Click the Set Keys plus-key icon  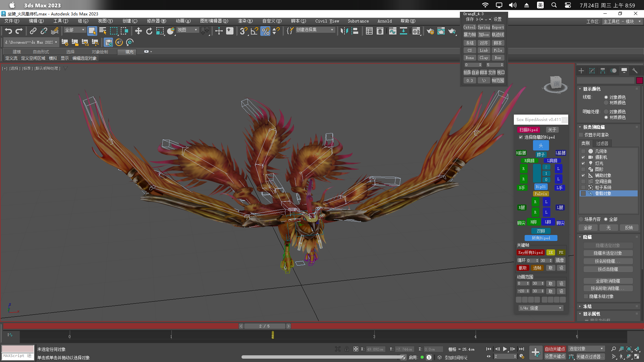tap(536, 352)
